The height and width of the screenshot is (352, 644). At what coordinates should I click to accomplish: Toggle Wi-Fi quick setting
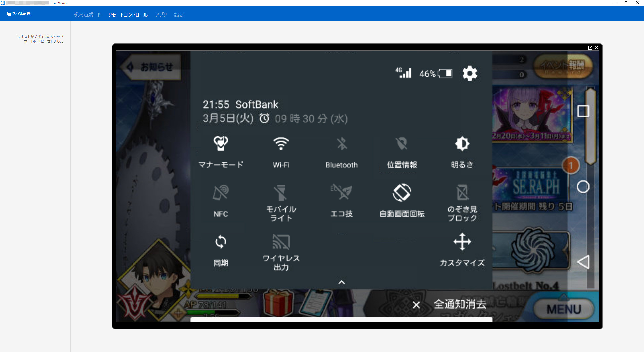[281, 144]
